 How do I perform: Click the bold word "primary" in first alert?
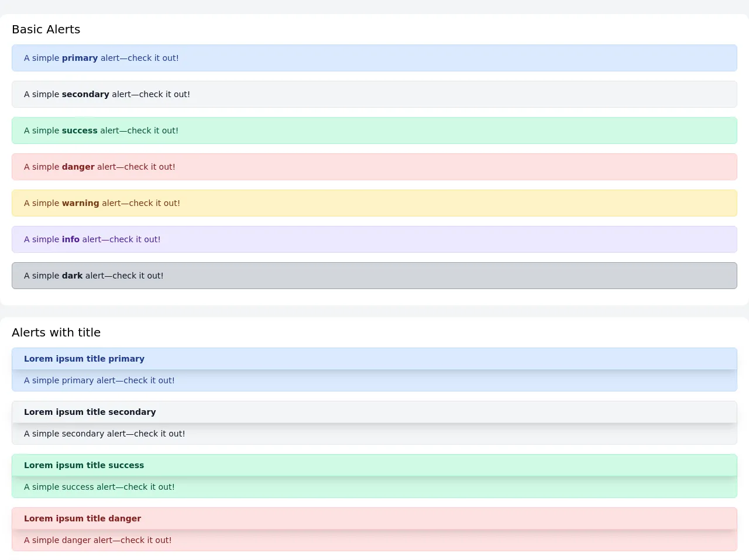[80, 58]
